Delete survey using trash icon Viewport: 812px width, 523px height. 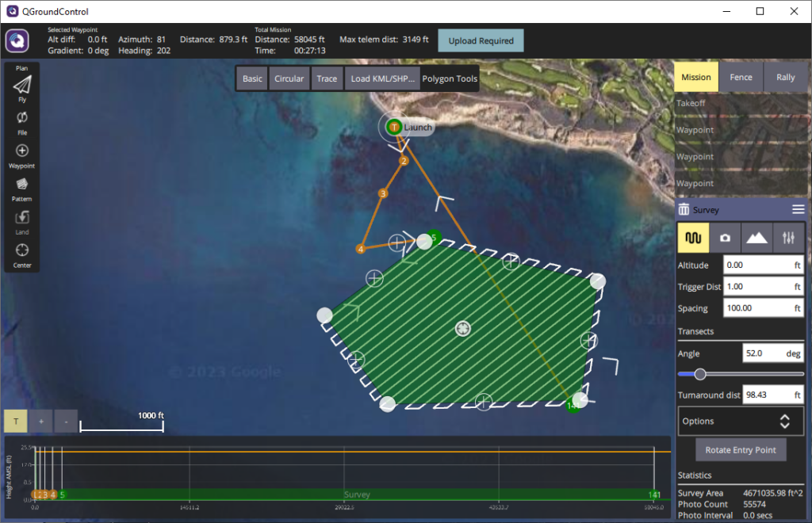pos(684,210)
